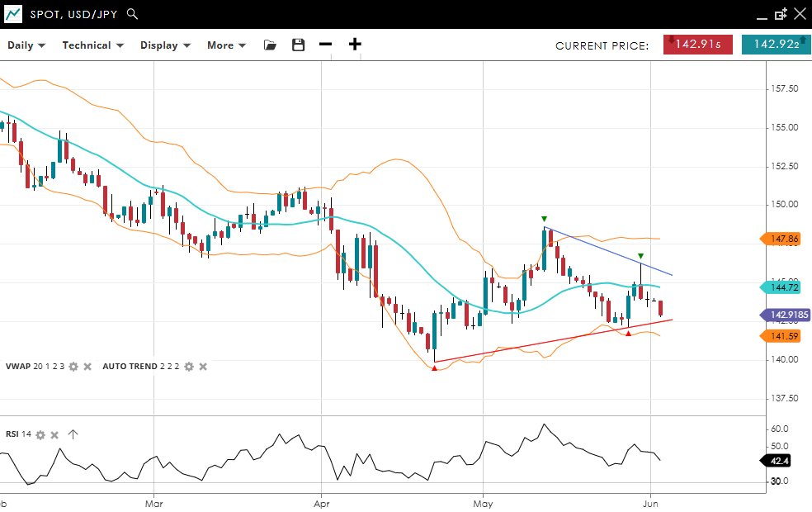812x512 pixels.
Task: Zoom in with the plus icon
Action: (x=355, y=45)
